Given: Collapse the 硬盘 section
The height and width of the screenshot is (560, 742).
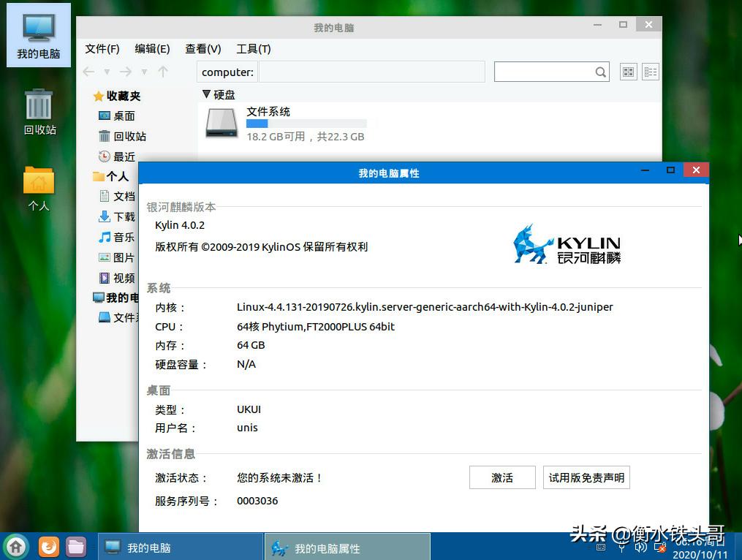Looking at the screenshot, I should click(206, 94).
